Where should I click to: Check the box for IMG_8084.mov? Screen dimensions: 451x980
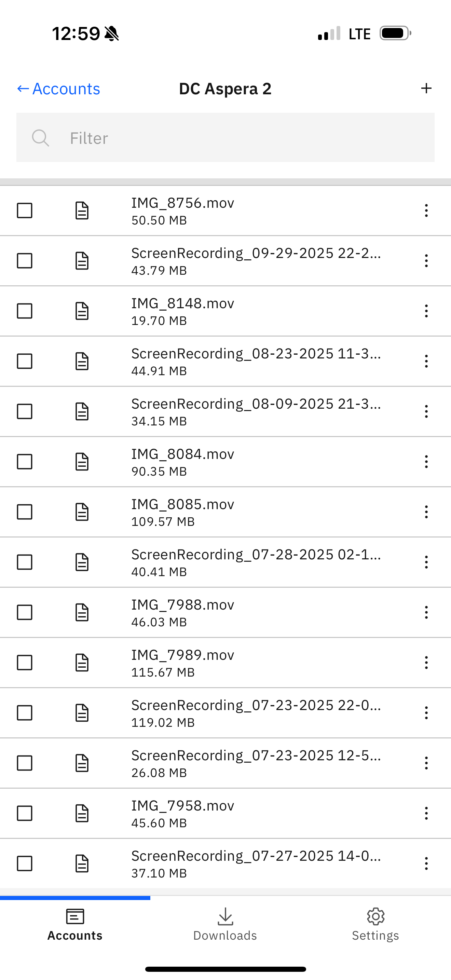click(25, 461)
